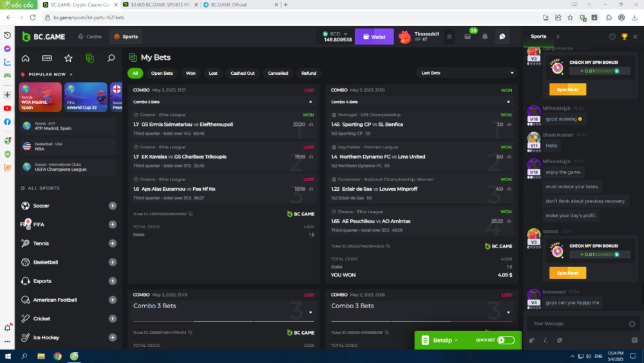Open the Live events icon in sidebar
The height and width of the screenshot is (363, 644).
pyautogui.click(x=47, y=58)
